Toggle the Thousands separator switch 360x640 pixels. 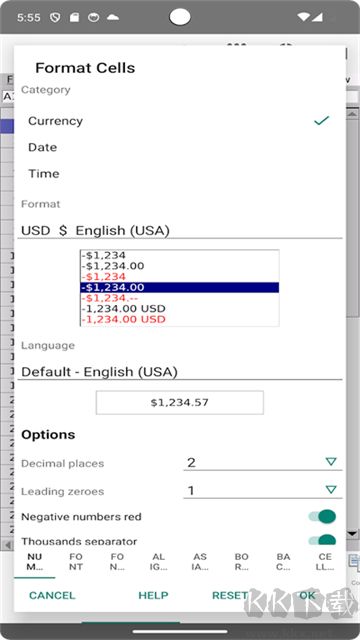pos(322,540)
